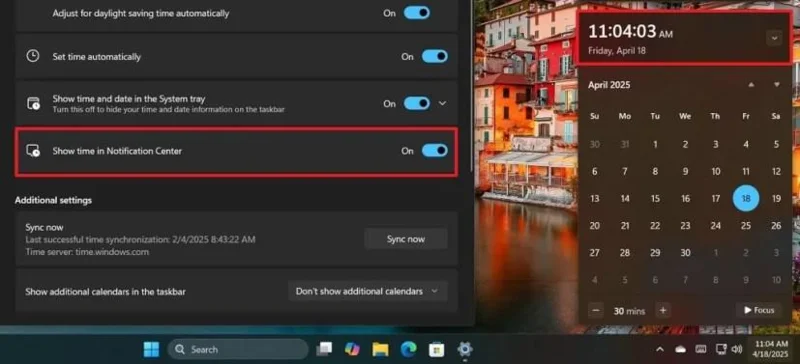Toggle Show time and date in System tray
The width and height of the screenshot is (800, 364).
pyautogui.click(x=417, y=103)
